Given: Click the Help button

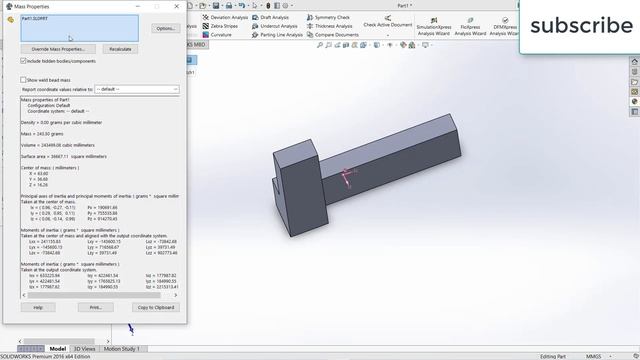Looking at the screenshot, I should click(38, 307).
